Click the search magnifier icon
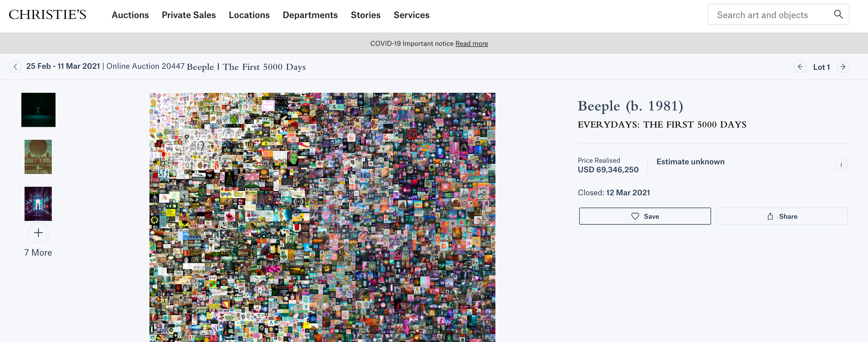Image resolution: width=868 pixels, height=342 pixels. coord(838,14)
